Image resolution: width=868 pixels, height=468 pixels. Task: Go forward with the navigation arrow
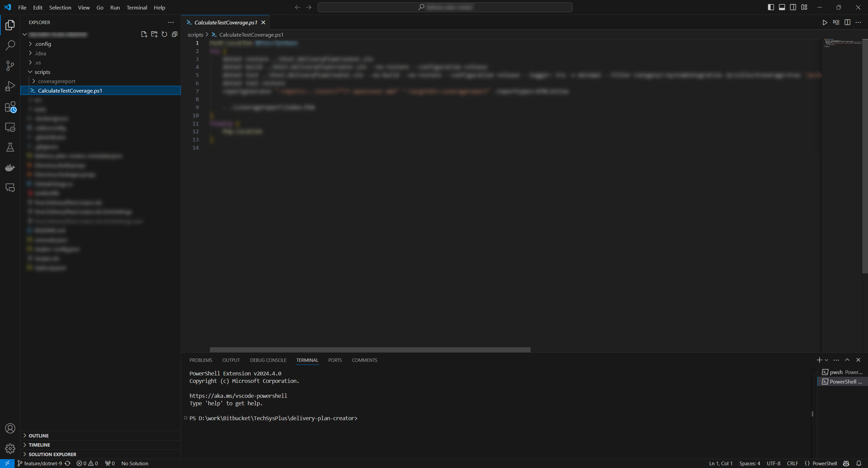point(309,7)
